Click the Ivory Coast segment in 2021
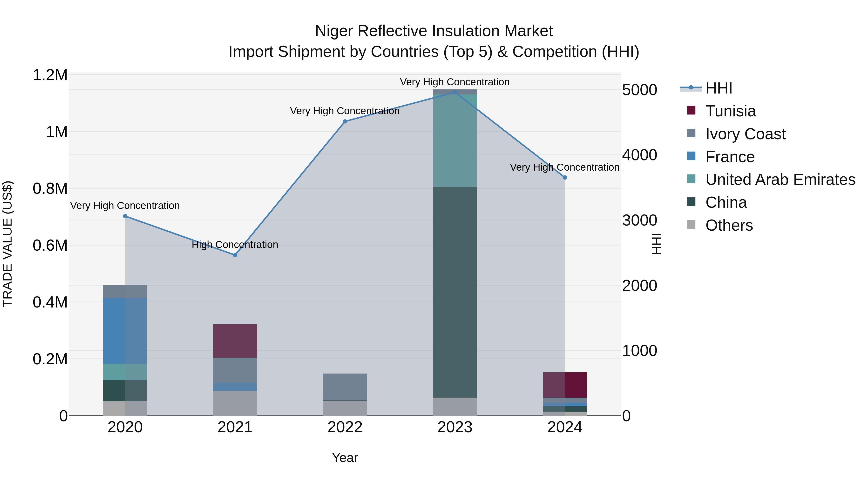Screen dimensions: 868x488 coord(235,370)
